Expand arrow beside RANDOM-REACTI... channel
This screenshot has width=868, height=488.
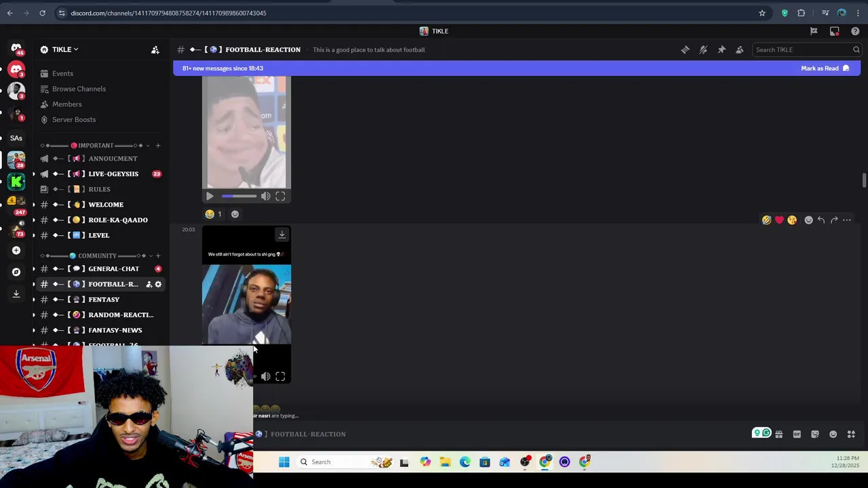34,315
